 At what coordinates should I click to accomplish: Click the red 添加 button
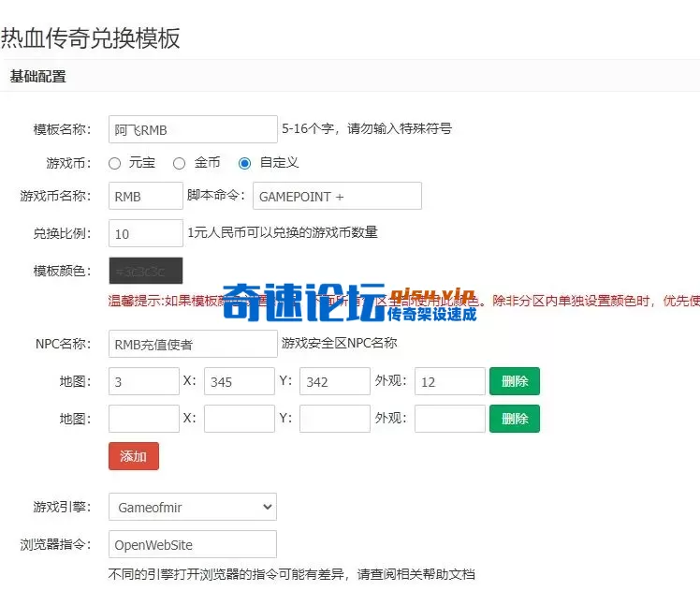[x=134, y=456]
